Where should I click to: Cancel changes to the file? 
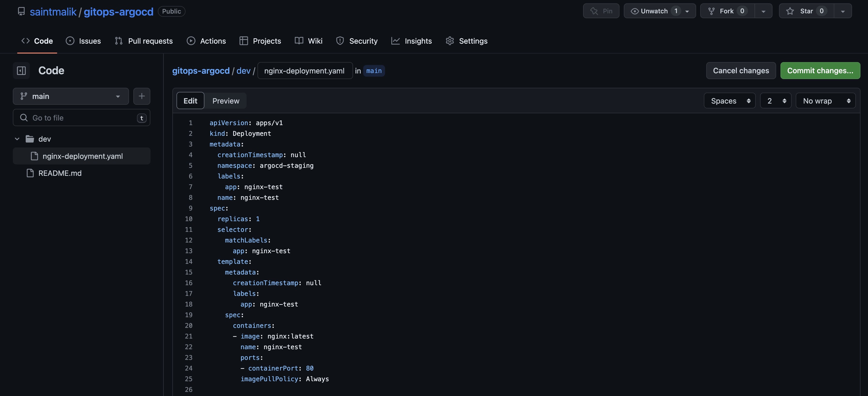[x=741, y=70]
